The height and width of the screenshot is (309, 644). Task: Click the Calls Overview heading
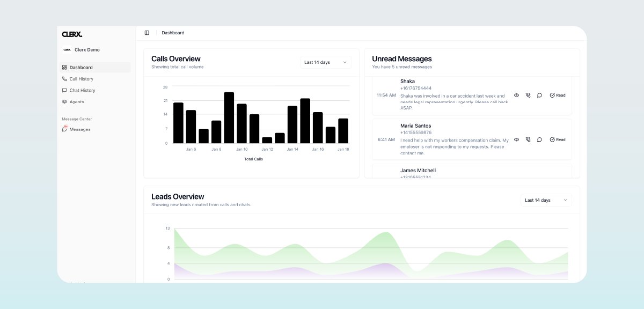pos(176,59)
